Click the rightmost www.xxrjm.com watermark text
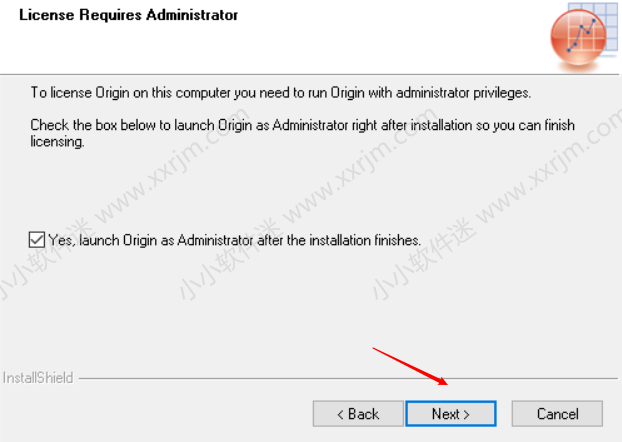Image resolution: width=622 pixels, height=442 pixels. click(x=549, y=165)
